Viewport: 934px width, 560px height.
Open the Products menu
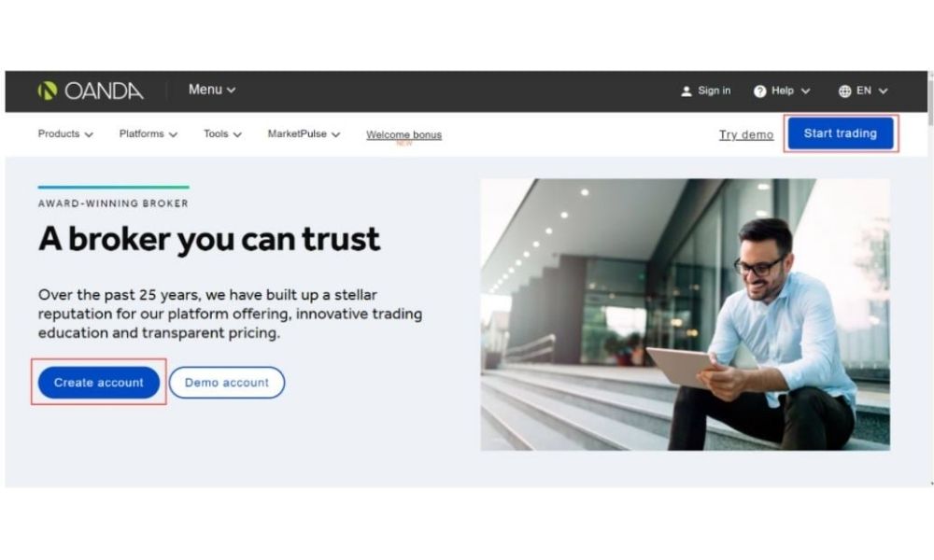tap(65, 133)
